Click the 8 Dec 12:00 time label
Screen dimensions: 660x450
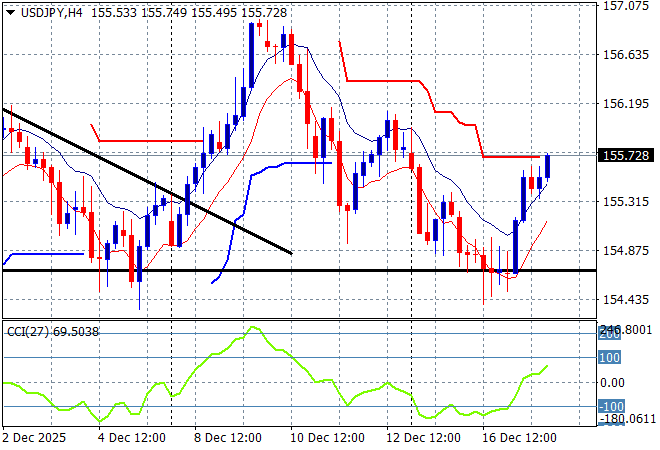pyautogui.click(x=228, y=438)
